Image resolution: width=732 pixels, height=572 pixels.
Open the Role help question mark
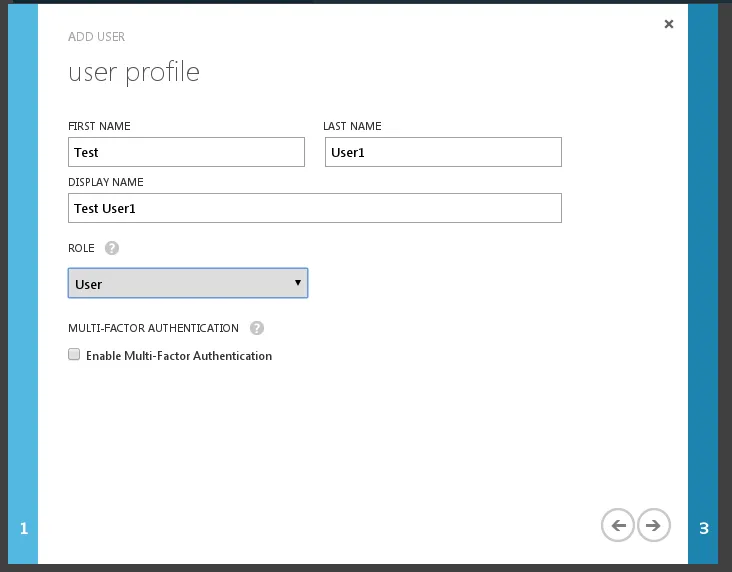[x=112, y=248]
